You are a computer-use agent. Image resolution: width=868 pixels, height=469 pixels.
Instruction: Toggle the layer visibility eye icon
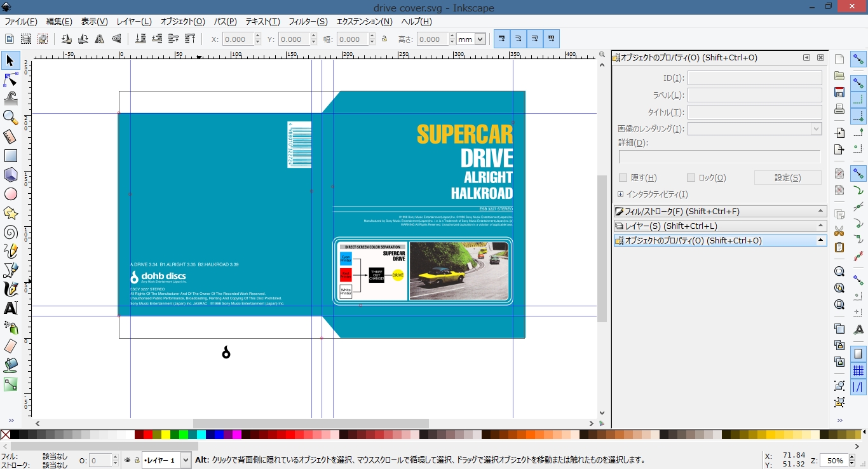127,460
